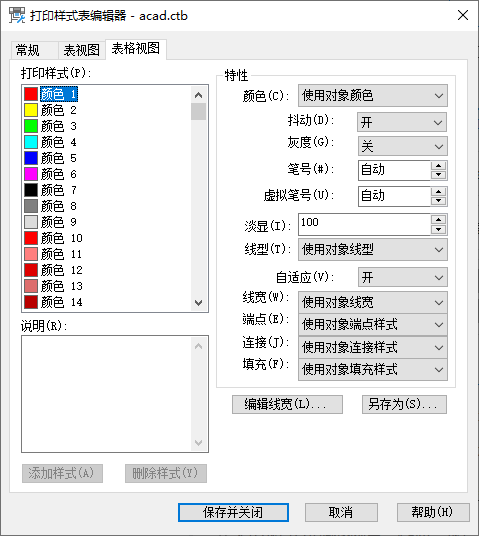The height and width of the screenshot is (536, 479).
Task: Click the 取消 button
Action: pos(341,512)
